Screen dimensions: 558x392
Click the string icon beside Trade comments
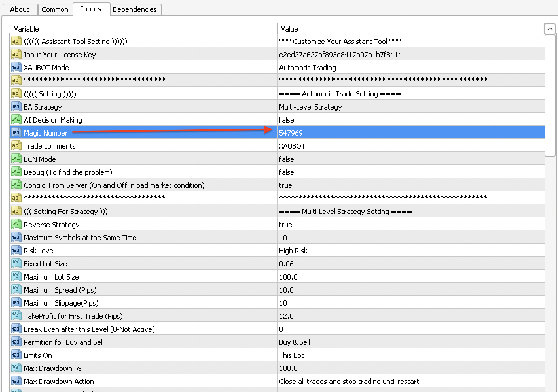click(16, 146)
